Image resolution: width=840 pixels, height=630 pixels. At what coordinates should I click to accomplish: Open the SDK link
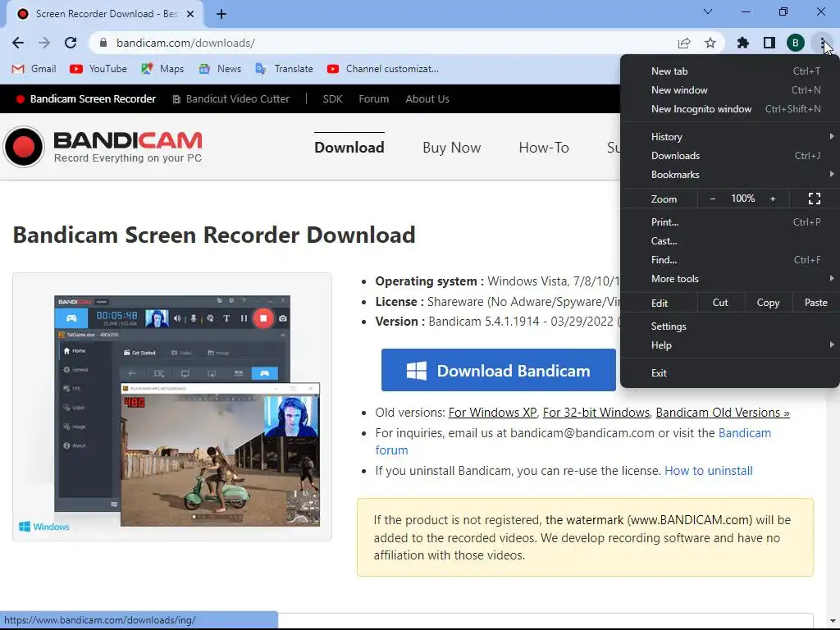click(332, 99)
